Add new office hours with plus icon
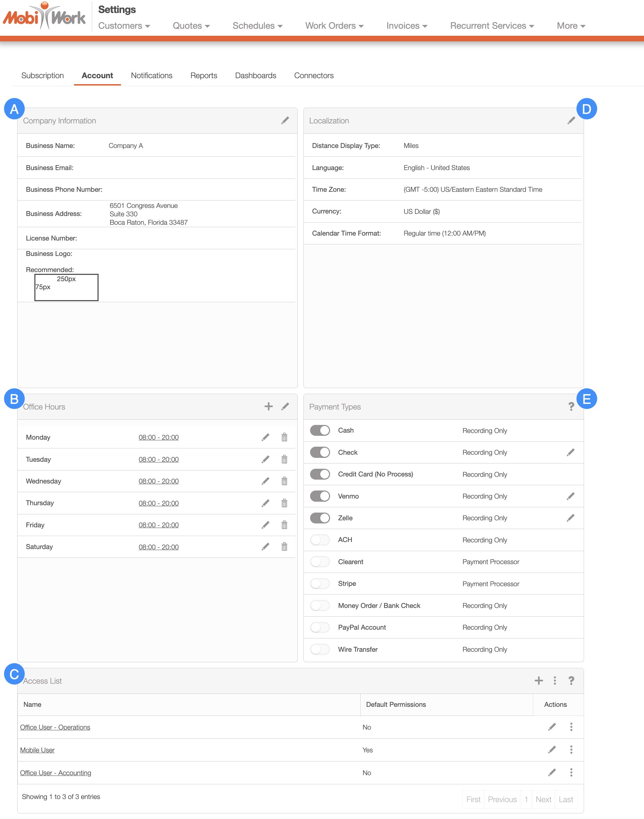 268,406
